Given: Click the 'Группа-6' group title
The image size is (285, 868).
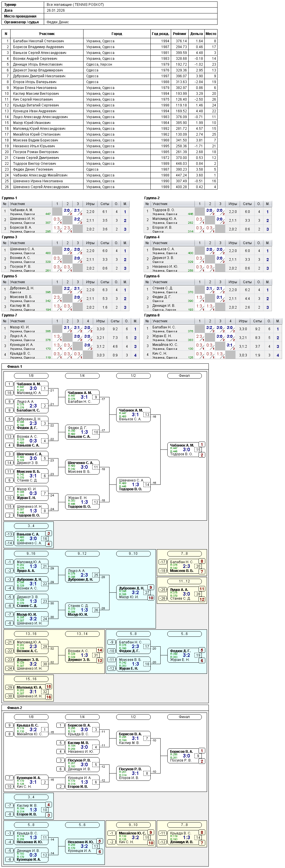Looking at the screenshot, I should 152,276.
